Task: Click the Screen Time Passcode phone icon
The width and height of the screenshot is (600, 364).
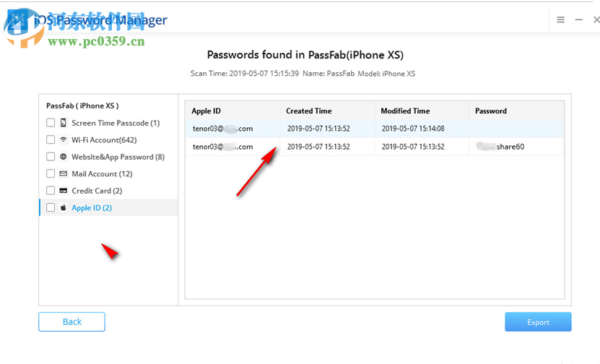Action: pos(63,123)
